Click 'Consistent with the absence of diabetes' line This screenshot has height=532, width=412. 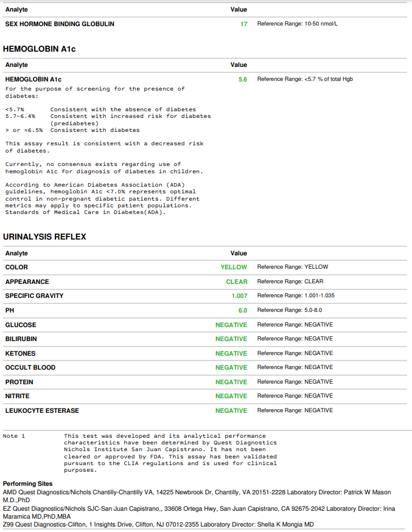coord(123,109)
